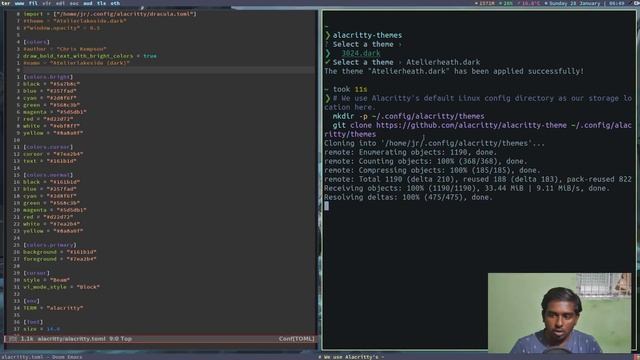Click the [colors.normal] section header
The height and width of the screenshot is (360, 640).
[48, 175]
